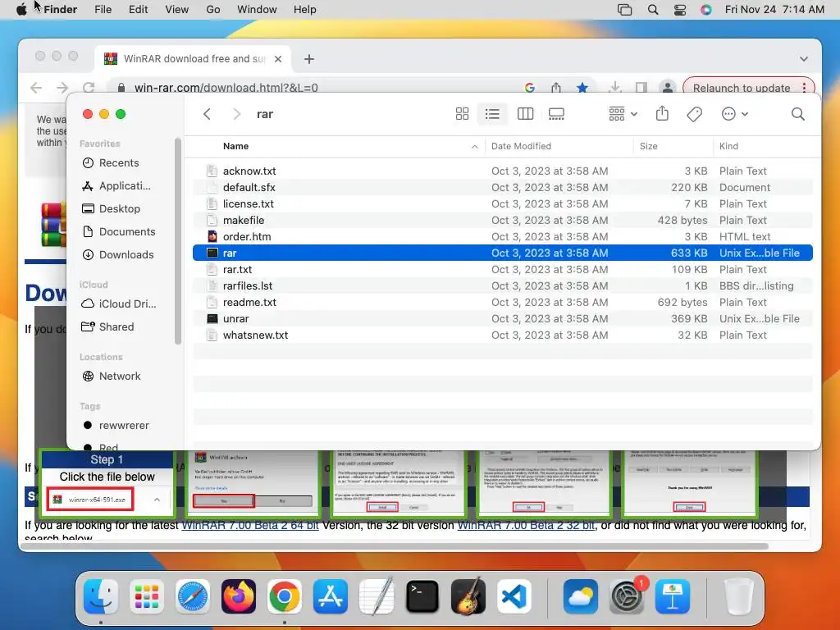Open Visual Studio Code from the Dock

click(x=514, y=596)
